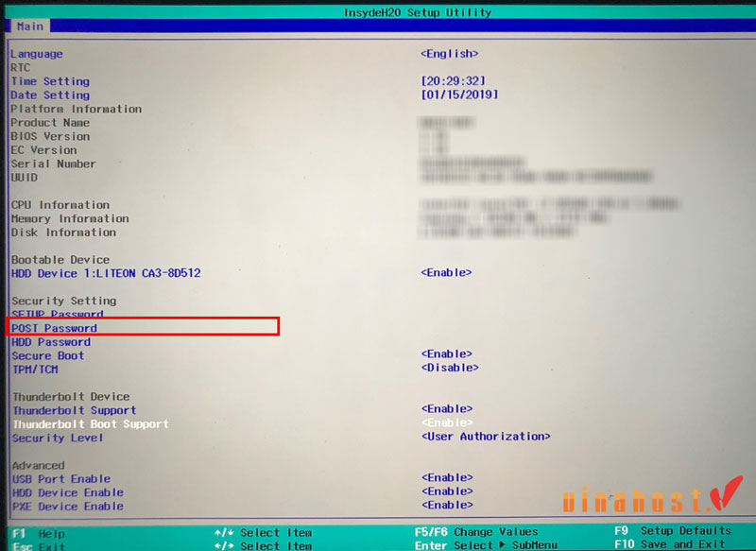Screen dimensions: 756x551
Task: Select HDD Device 1:LITEON CA3-8D512
Action: click(106, 273)
